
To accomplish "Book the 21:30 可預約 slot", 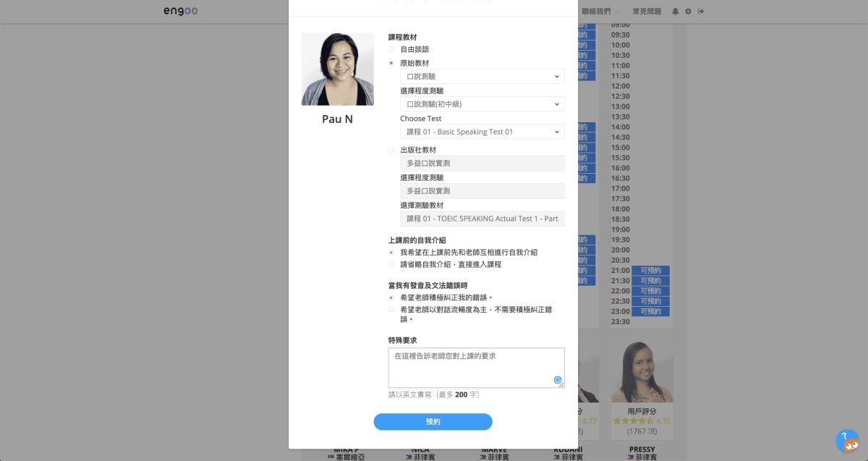I will [x=650, y=281].
